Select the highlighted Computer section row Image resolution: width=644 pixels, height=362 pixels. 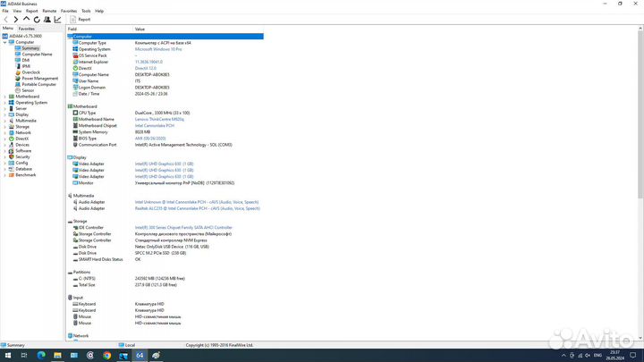(165, 37)
